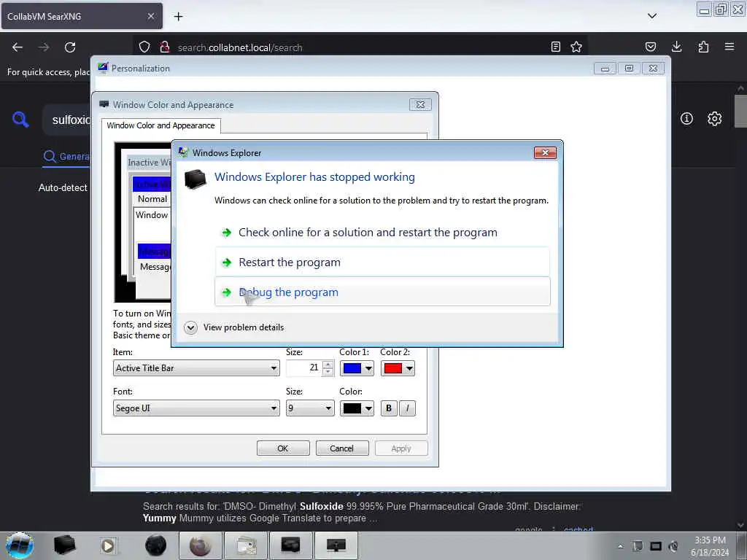Viewport: 747px width, 560px height.
Task: Click the insecure connection lock icon
Action: [165, 47]
